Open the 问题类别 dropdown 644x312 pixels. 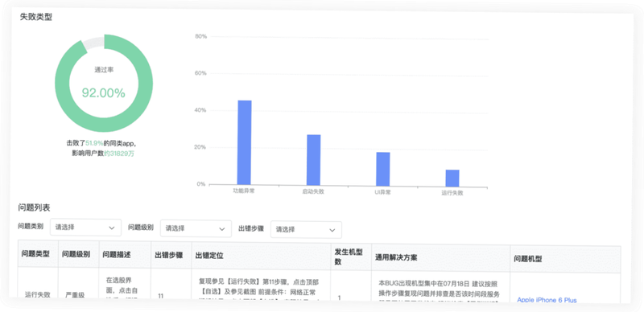click(85, 227)
